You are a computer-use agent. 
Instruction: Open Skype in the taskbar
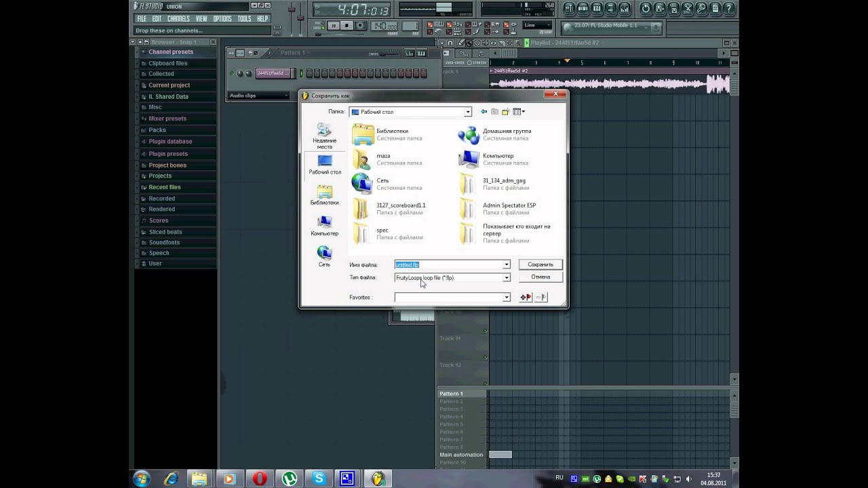coord(319,479)
